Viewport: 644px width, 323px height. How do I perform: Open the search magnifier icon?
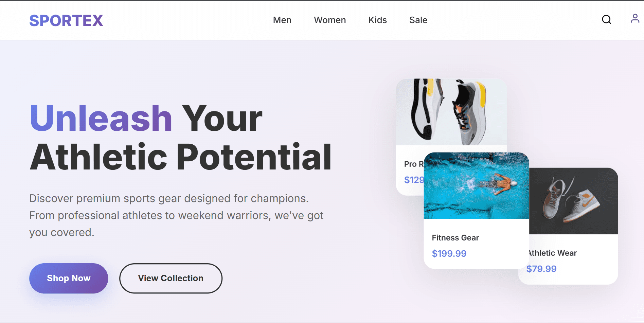[606, 20]
